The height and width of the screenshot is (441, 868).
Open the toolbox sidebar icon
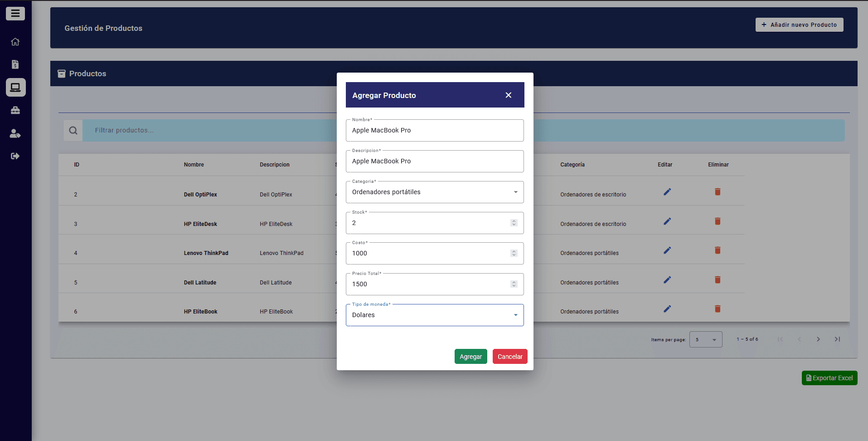[x=15, y=110]
